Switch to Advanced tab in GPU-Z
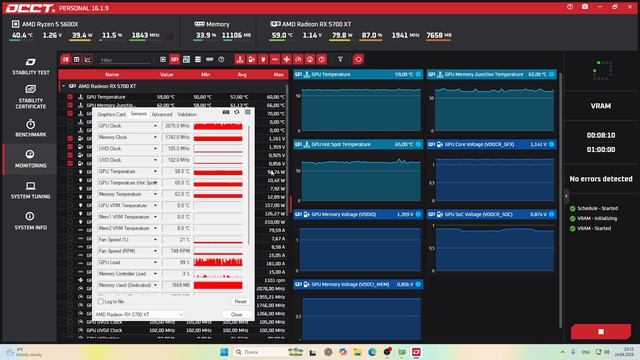Image resolution: width=640 pixels, height=360 pixels. click(x=162, y=115)
